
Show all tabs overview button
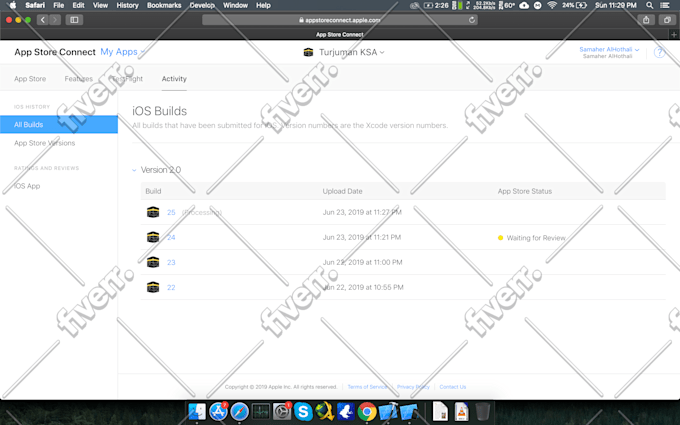(x=667, y=20)
